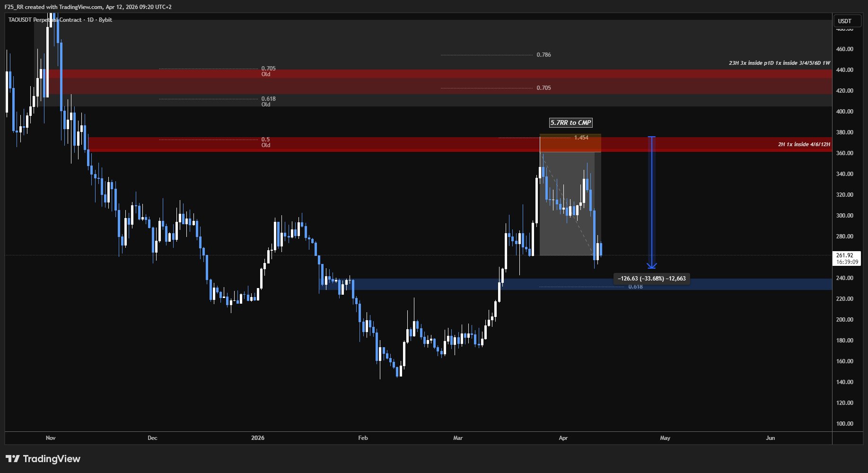This screenshot has height=473, width=868.
Task: Click the -126.63 (-33.68%) measurement tooltip
Action: [651, 279]
